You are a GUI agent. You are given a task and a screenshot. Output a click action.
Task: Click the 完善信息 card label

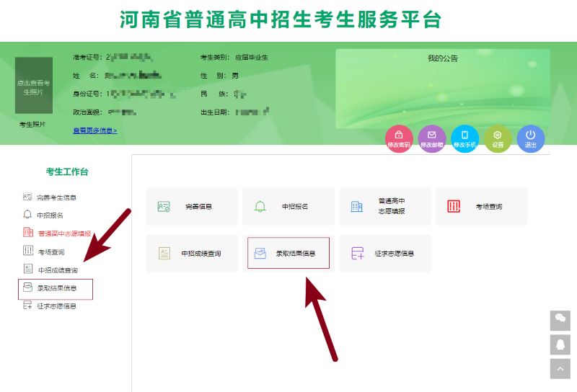199,207
